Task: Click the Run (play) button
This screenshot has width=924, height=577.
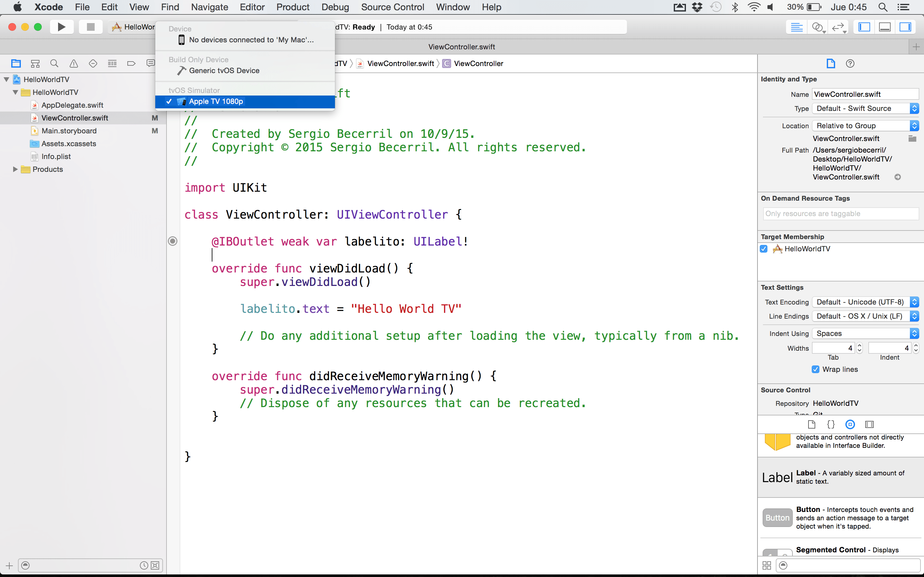Action: click(x=61, y=27)
